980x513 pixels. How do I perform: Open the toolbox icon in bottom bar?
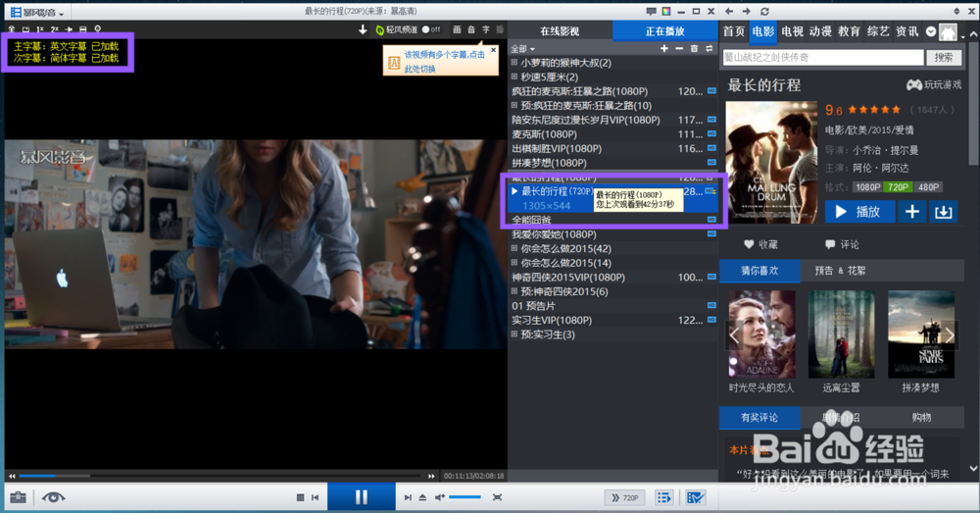point(18,497)
